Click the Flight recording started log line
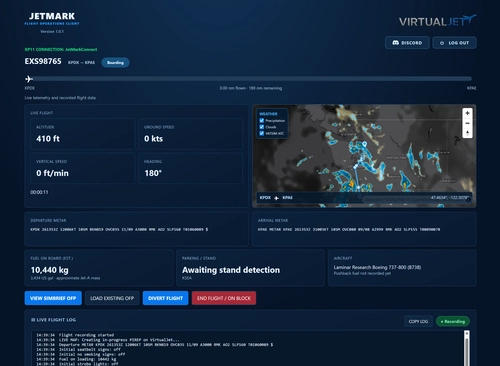This screenshot has height=366, width=500. (75, 335)
